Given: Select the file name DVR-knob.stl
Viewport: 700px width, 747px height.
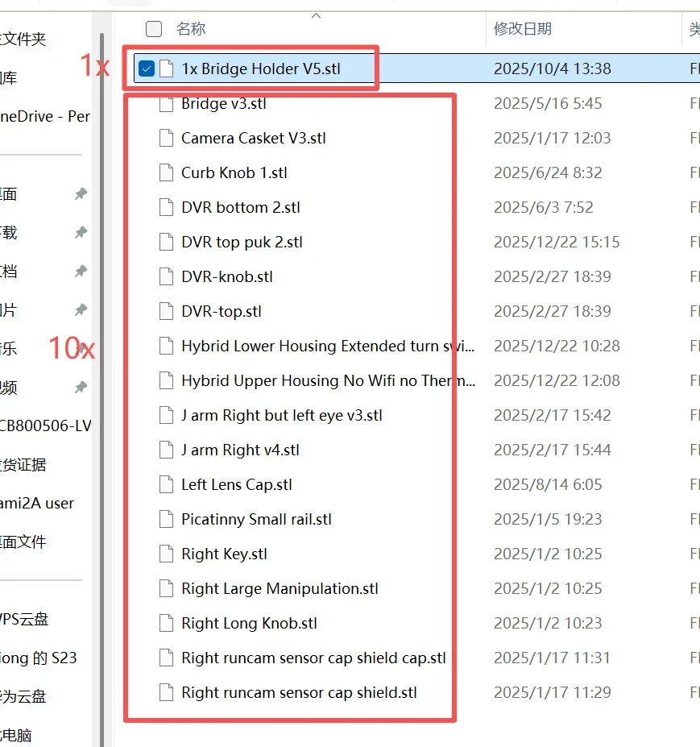Looking at the screenshot, I should pyautogui.click(x=227, y=276).
